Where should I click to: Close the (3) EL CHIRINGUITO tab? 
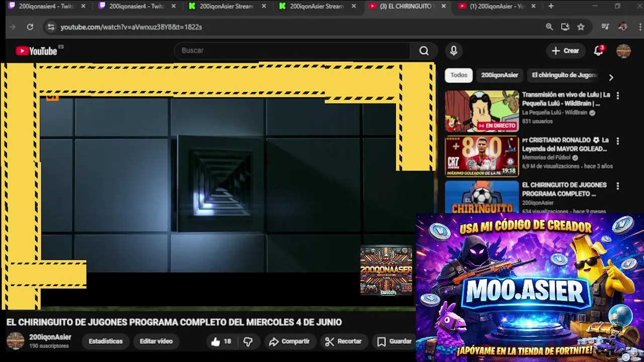[443, 7]
